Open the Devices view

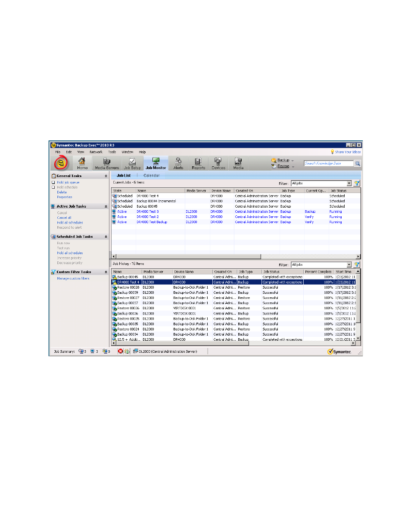218,163
